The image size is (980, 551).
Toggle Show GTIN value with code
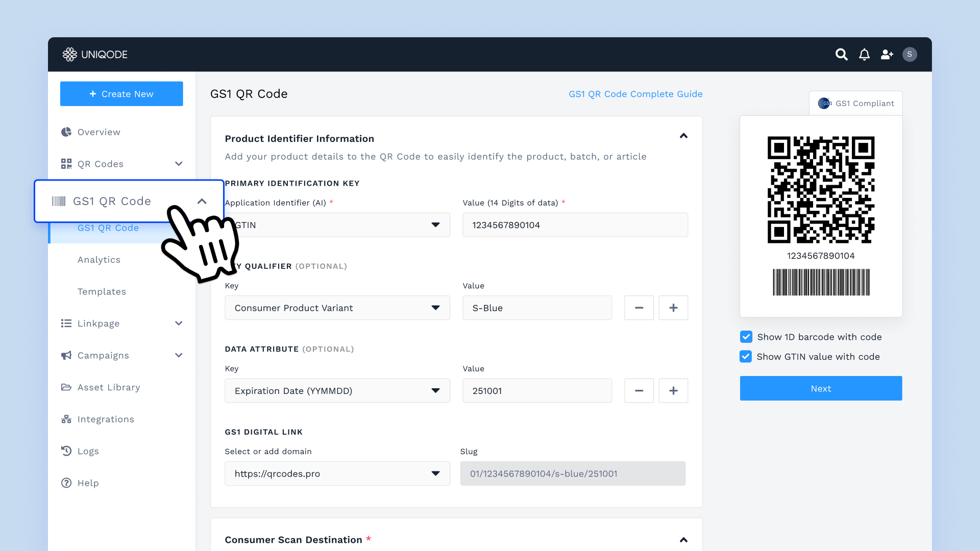(746, 357)
